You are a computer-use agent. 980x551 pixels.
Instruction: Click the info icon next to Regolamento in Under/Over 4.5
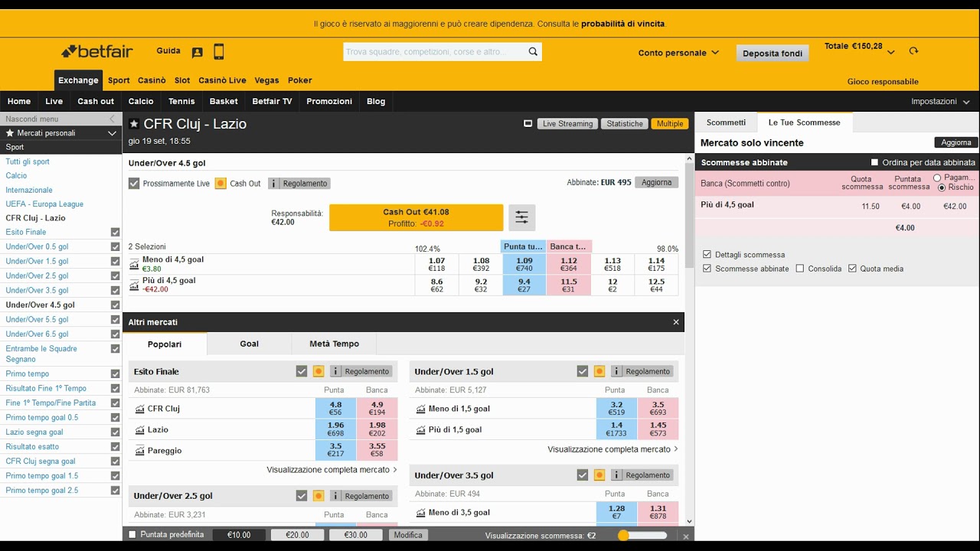[x=274, y=184]
